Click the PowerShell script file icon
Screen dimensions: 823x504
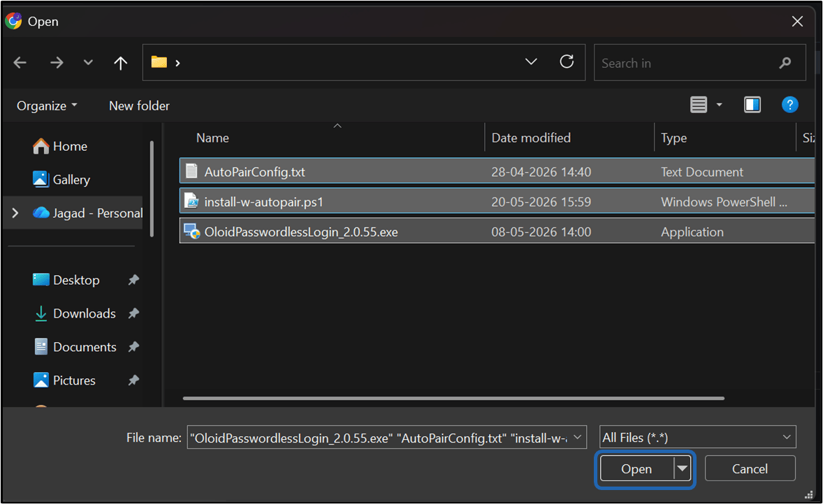(x=191, y=201)
